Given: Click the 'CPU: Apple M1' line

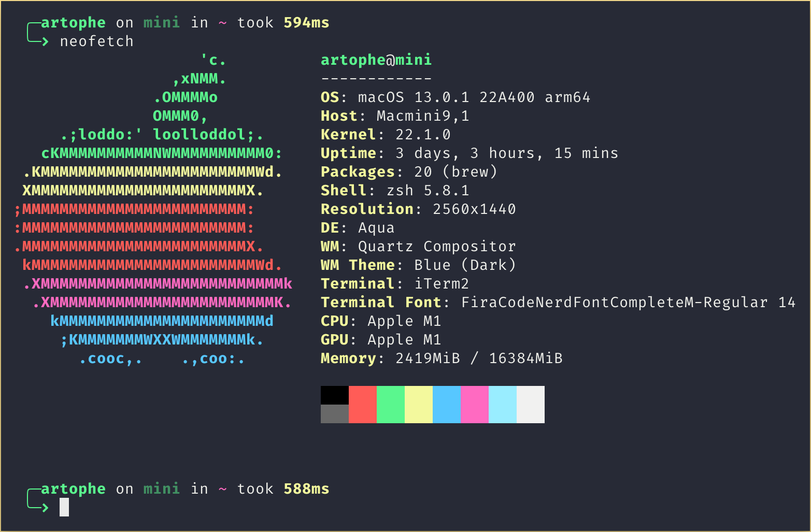Looking at the screenshot, I should tap(381, 321).
